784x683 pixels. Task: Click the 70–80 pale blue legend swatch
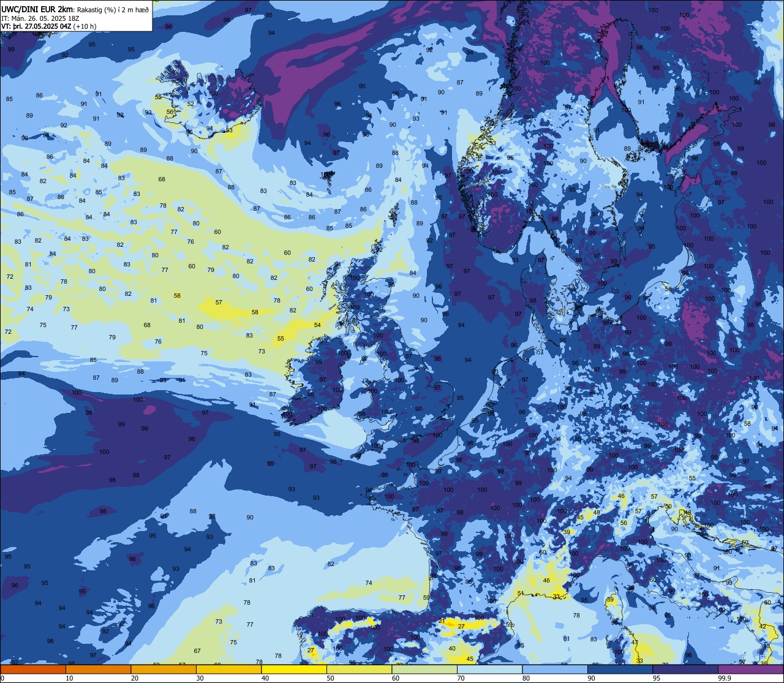[x=489, y=669]
